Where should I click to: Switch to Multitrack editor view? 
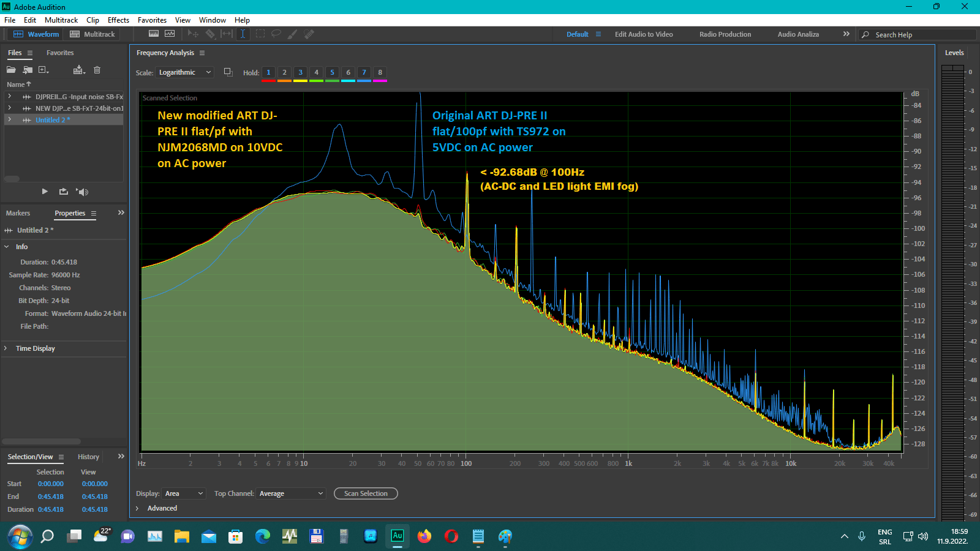tap(92, 34)
